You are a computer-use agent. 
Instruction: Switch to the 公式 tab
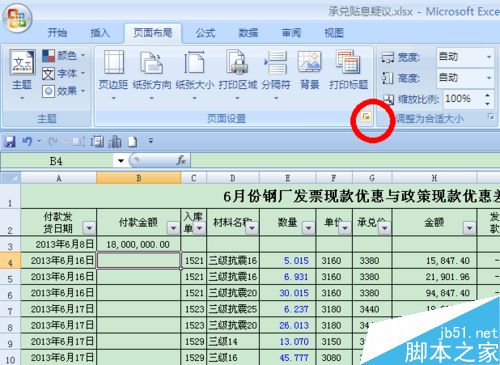pos(206,33)
